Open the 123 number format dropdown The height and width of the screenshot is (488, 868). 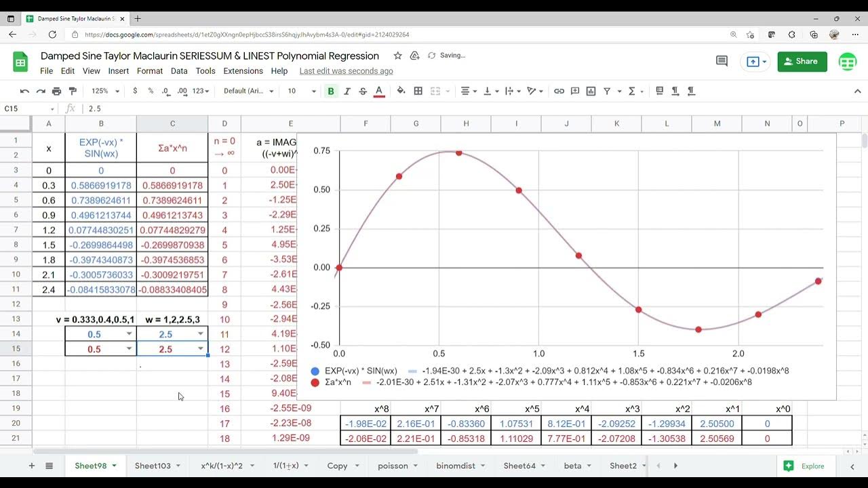click(201, 91)
